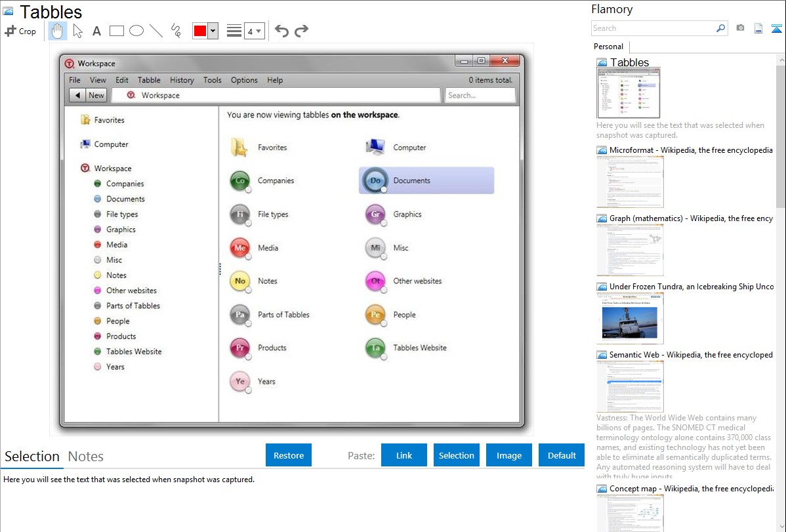Screen dimensions: 786x532
Task: Click the large magenta Other websites icon
Action: [x=375, y=281]
